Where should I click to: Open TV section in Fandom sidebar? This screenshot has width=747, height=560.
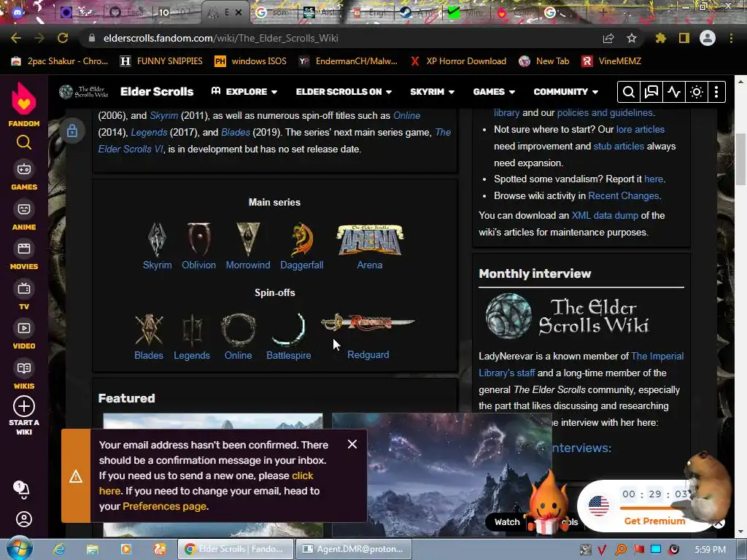[24, 295]
